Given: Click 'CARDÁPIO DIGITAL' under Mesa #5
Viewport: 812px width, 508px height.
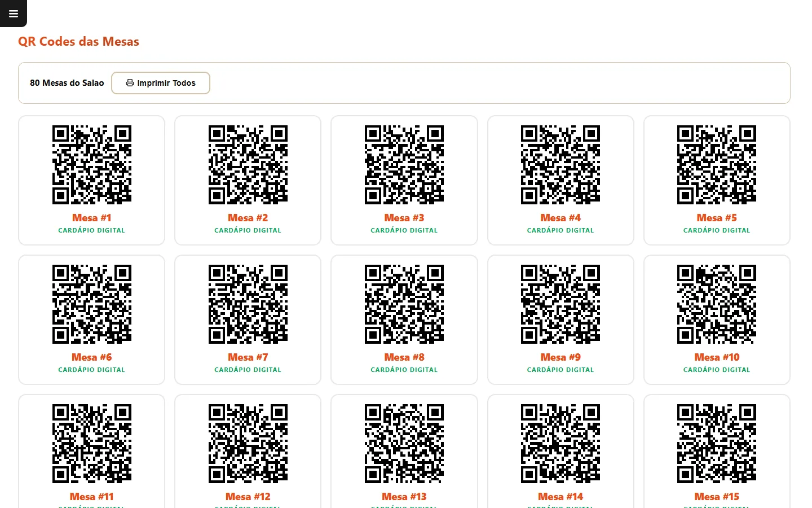Looking at the screenshot, I should pos(717,230).
